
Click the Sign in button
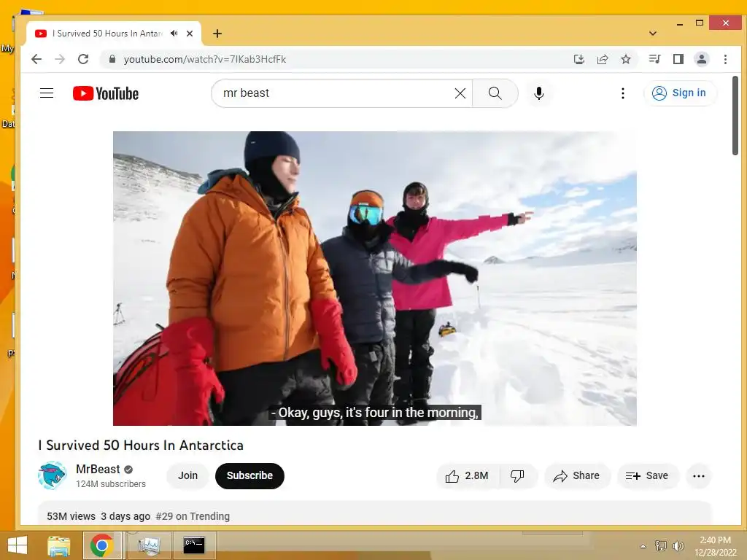(x=679, y=93)
